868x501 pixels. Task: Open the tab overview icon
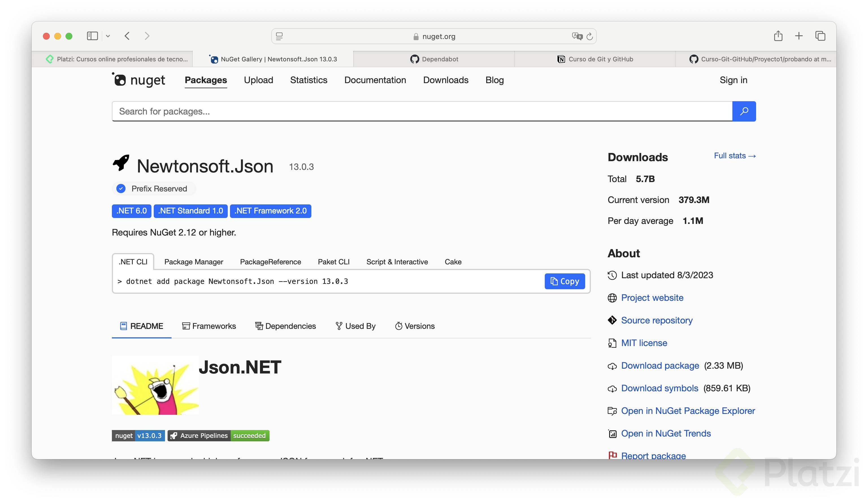[820, 36]
